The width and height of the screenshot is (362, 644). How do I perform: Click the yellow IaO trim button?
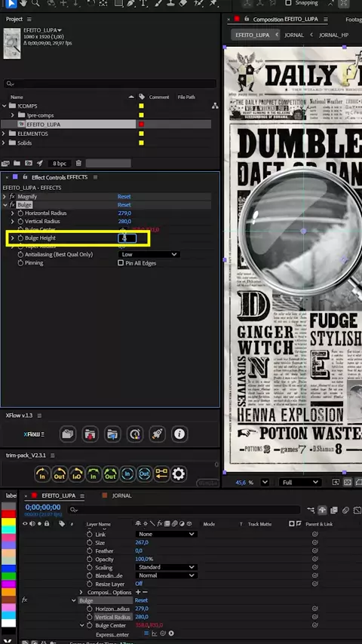click(76, 474)
